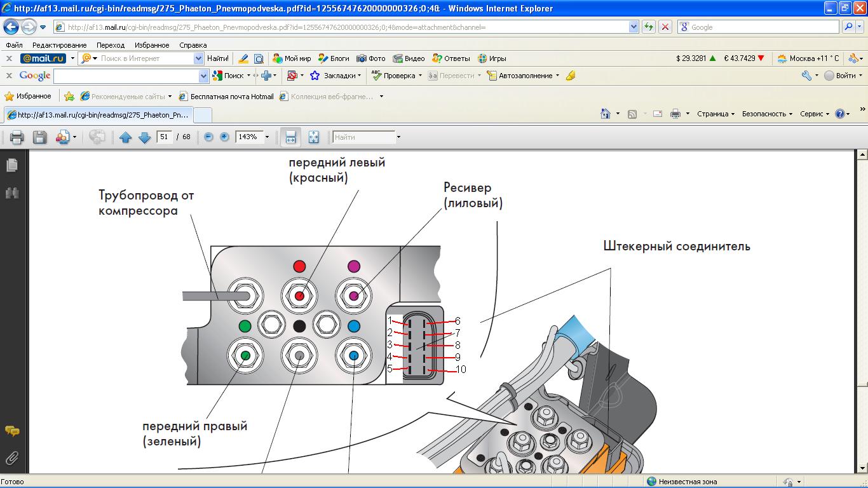868x488 pixels.
Task: Click the Google toolbar search field
Action: pos(126,76)
